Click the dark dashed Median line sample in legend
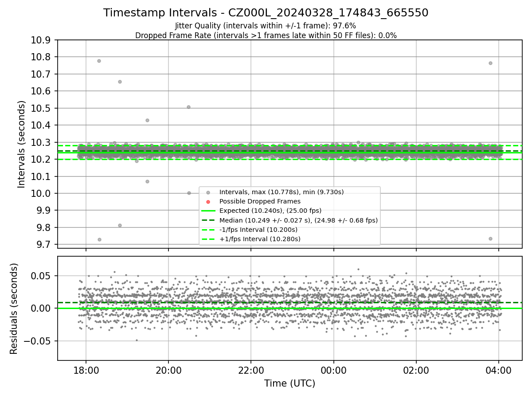Viewport: 532px width, 399px height. pos(208,220)
